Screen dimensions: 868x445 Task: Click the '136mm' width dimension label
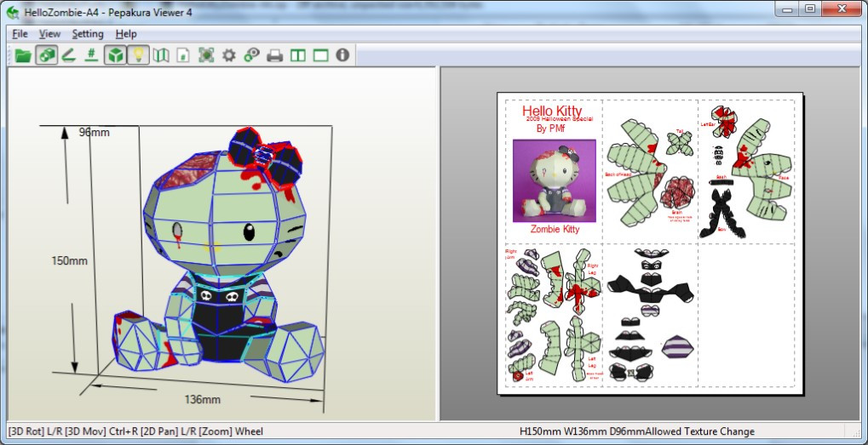pyautogui.click(x=203, y=399)
